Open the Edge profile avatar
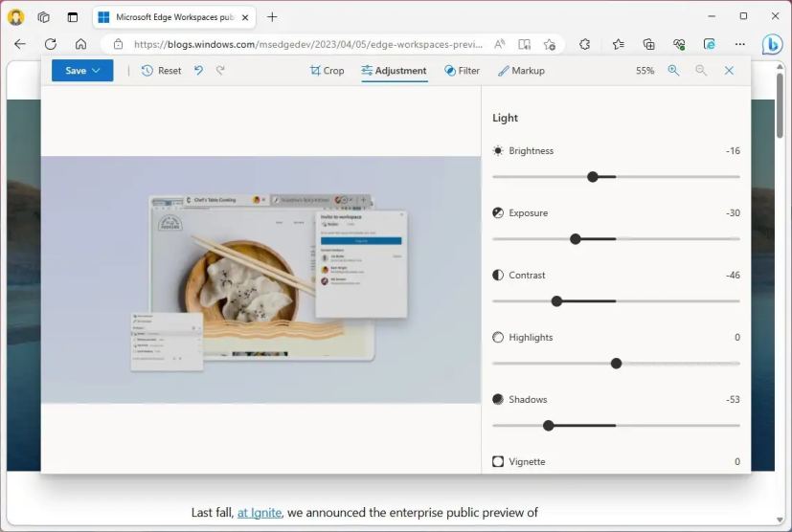Viewport: 792px width, 532px height. pyautogui.click(x=15, y=17)
